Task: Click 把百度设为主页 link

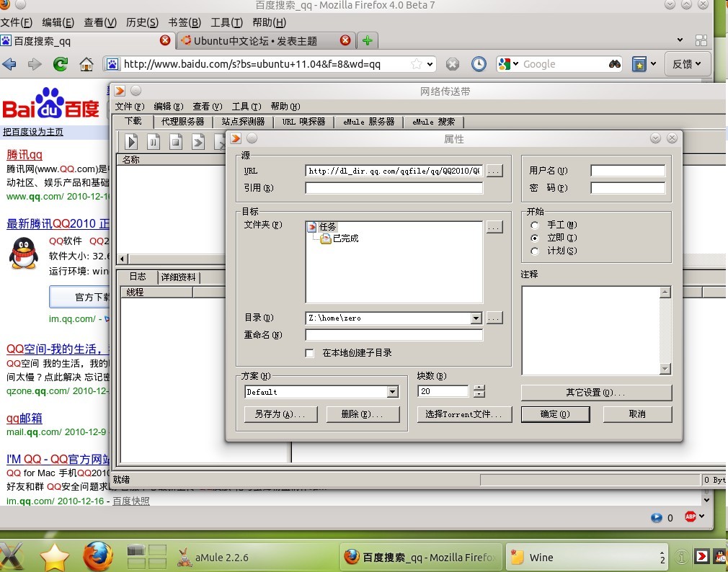Action: 33,132
